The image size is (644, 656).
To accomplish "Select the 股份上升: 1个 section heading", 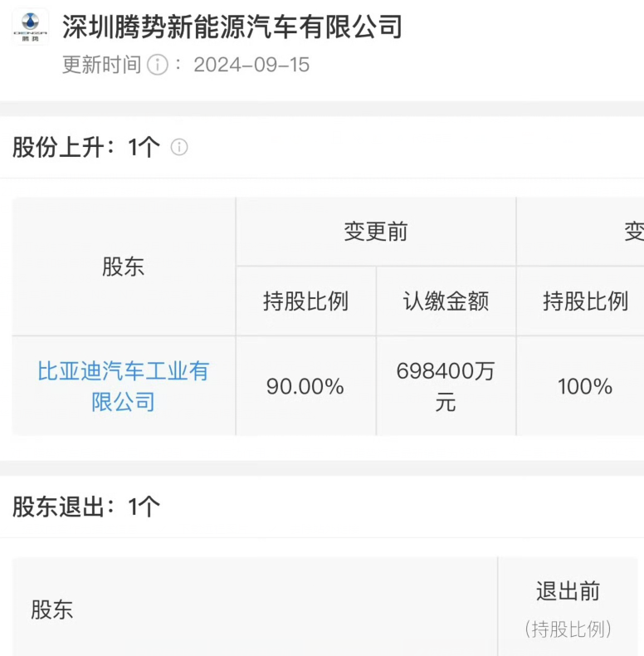I will pyautogui.click(x=86, y=147).
